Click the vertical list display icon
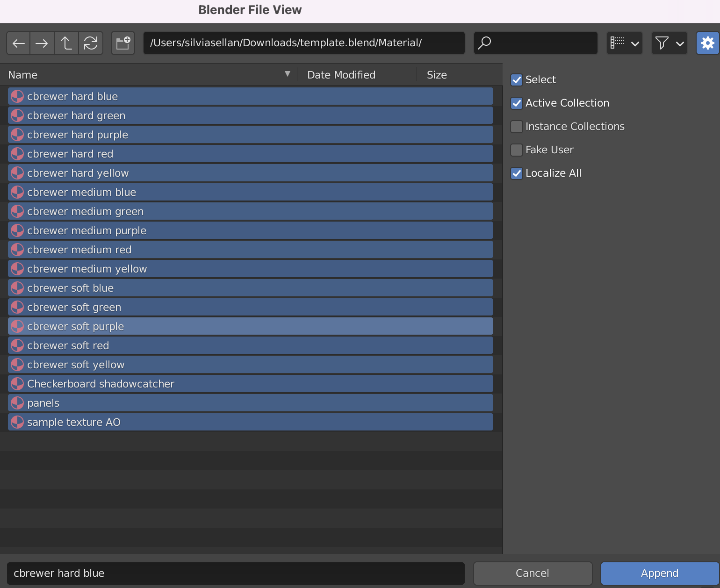 pyautogui.click(x=617, y=43)
